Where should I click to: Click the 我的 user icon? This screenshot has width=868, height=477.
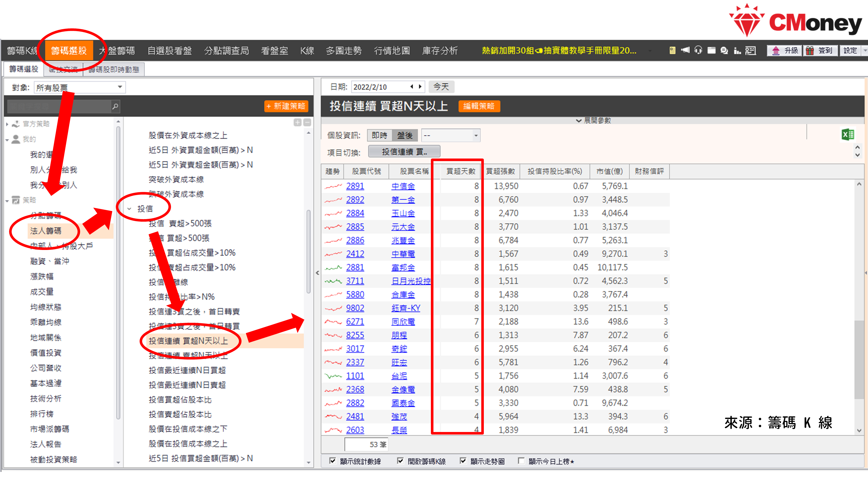click(x=16, y=139)
